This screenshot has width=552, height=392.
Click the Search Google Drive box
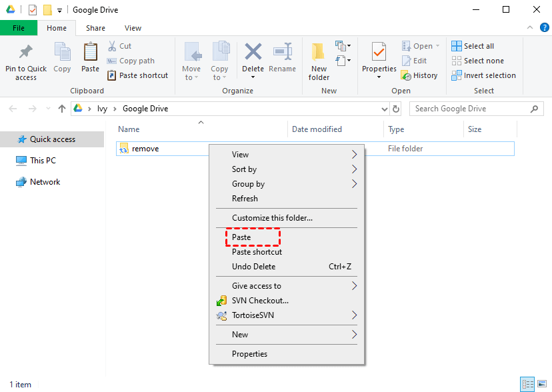[476, 109]
